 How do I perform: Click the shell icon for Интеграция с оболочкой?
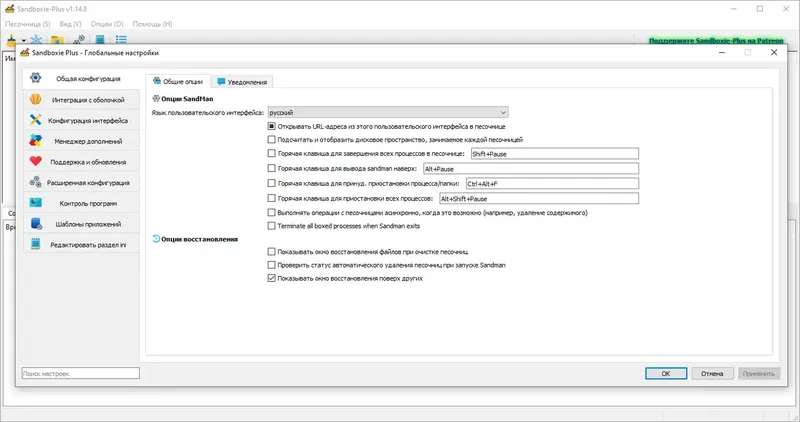[36, 99]
